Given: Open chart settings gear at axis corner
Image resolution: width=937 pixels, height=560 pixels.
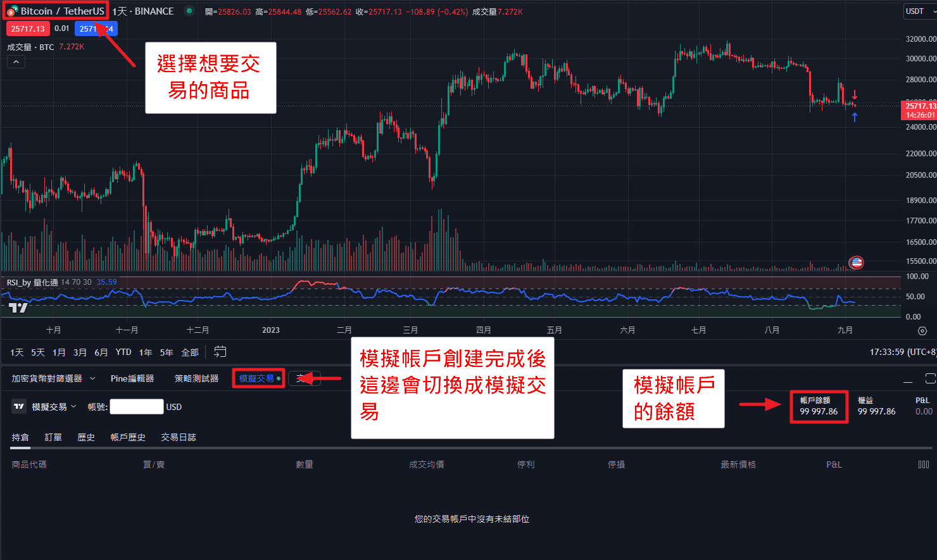Looking at the screenshot, I should [923, 330].
